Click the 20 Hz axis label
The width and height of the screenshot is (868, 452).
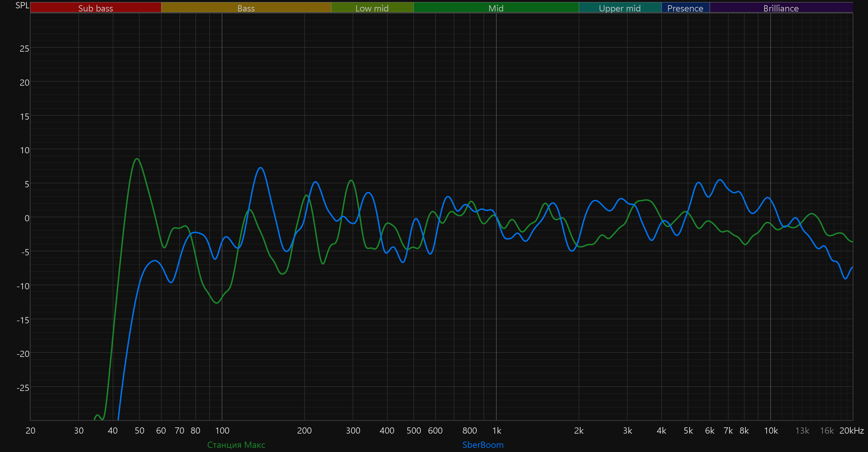[31, 430]
